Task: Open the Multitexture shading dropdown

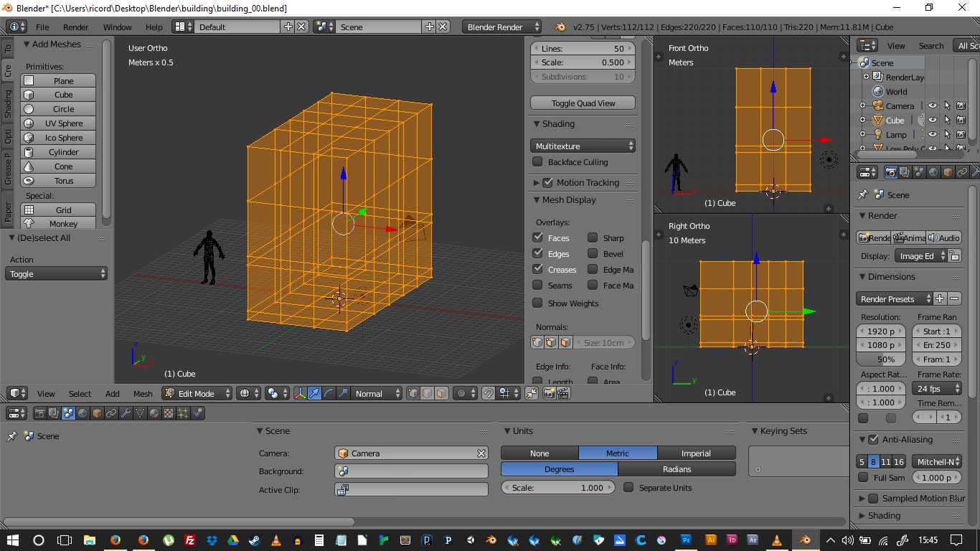Action: tap(583, 146)
